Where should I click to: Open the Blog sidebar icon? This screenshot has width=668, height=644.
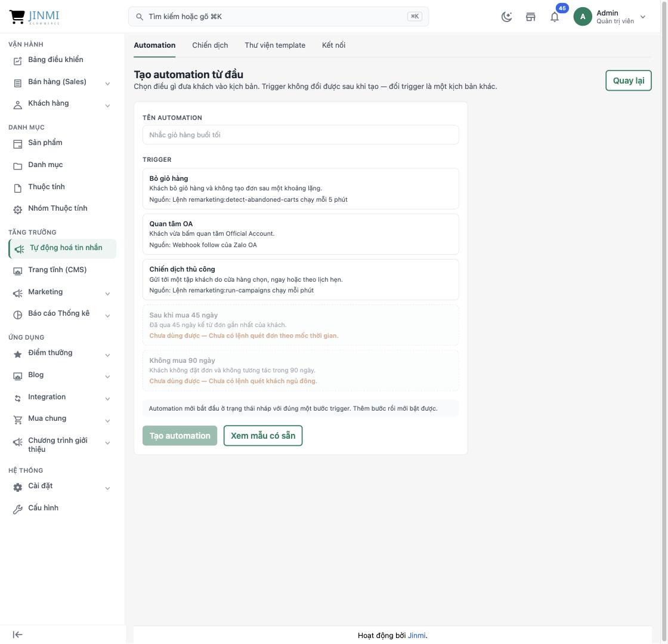[x=17, y=377]
